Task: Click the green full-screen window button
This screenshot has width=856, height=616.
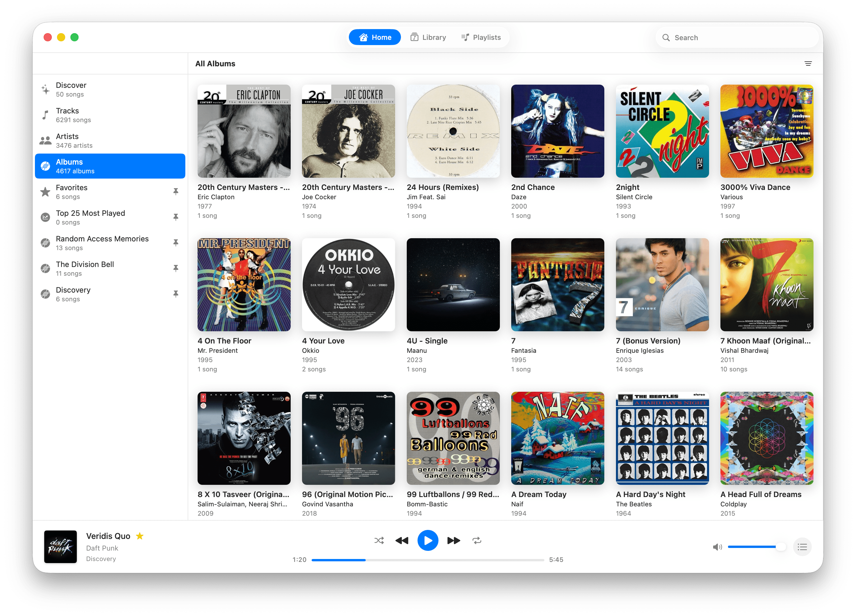Action: [x=74, y=37]
